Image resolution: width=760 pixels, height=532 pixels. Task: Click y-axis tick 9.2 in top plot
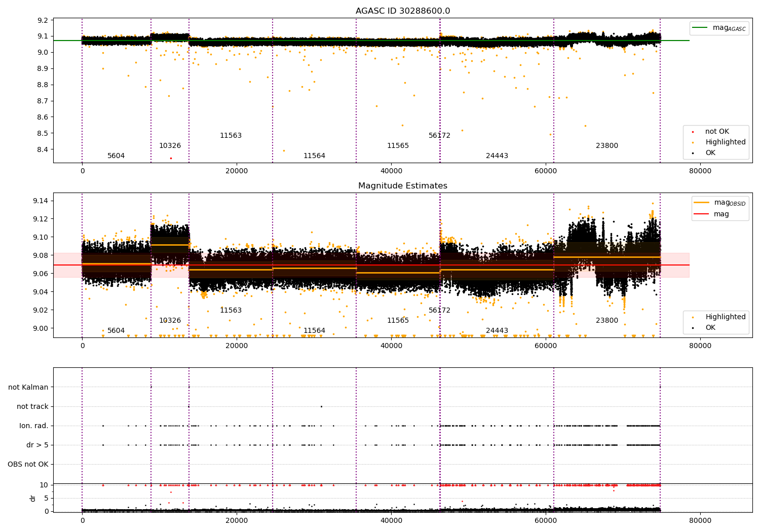[43, 20]
